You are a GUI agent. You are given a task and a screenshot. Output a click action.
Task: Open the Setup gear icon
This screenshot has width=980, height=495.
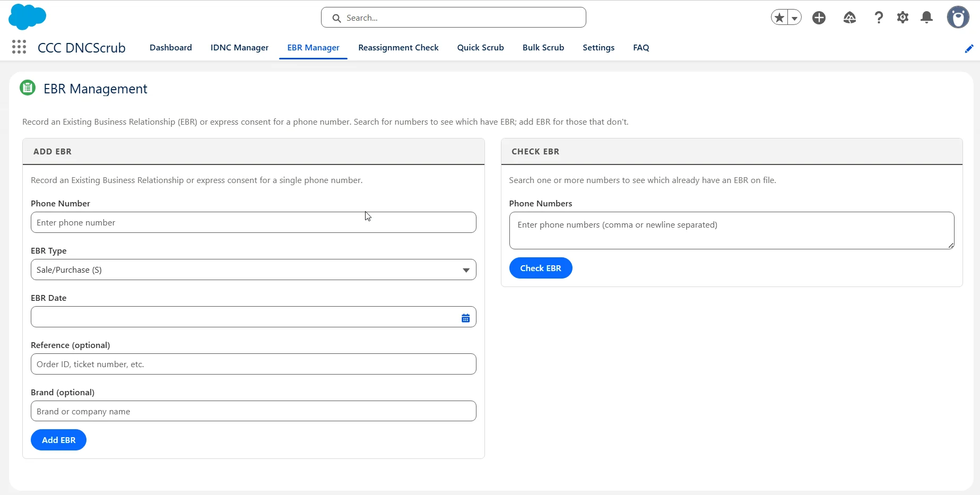point(903,18)
